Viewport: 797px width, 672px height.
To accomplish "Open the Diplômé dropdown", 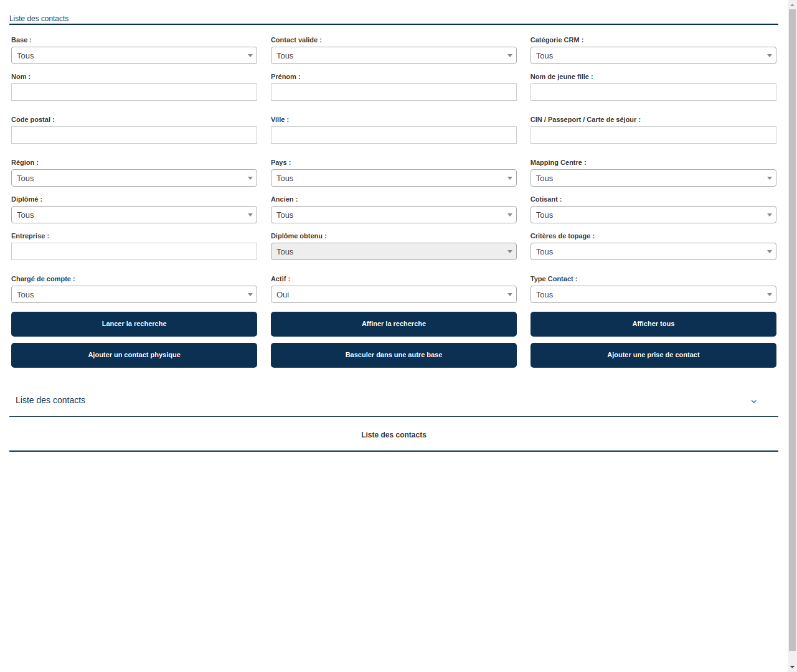I will pos(134,215).
